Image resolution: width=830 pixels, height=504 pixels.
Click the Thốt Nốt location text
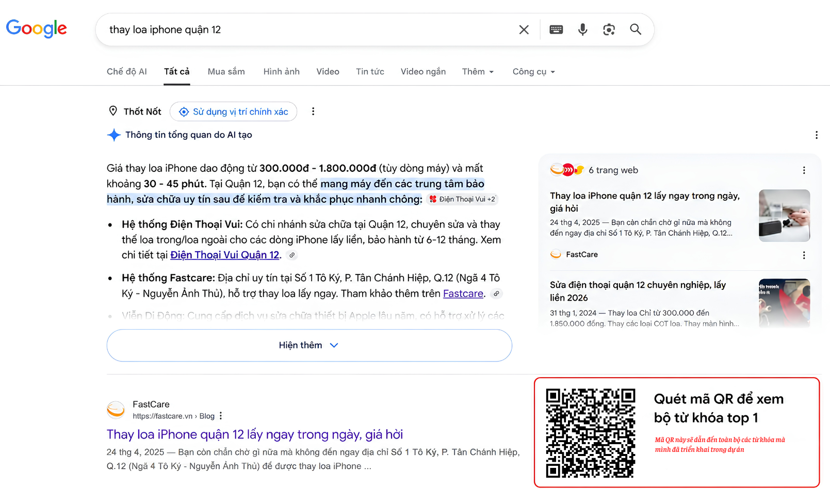point(142,111)
